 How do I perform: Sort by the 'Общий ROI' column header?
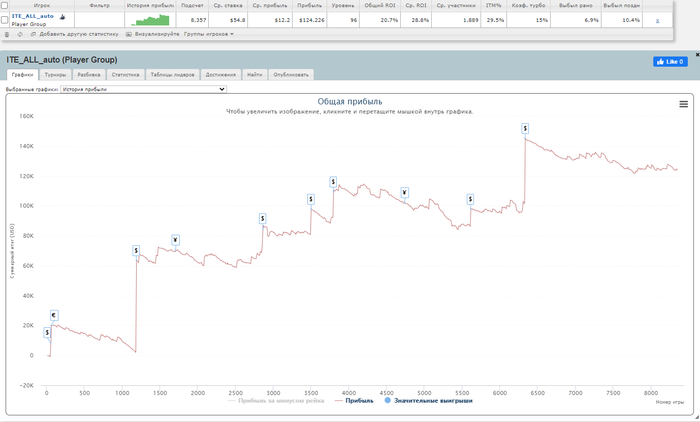click(x=380, y=5)
